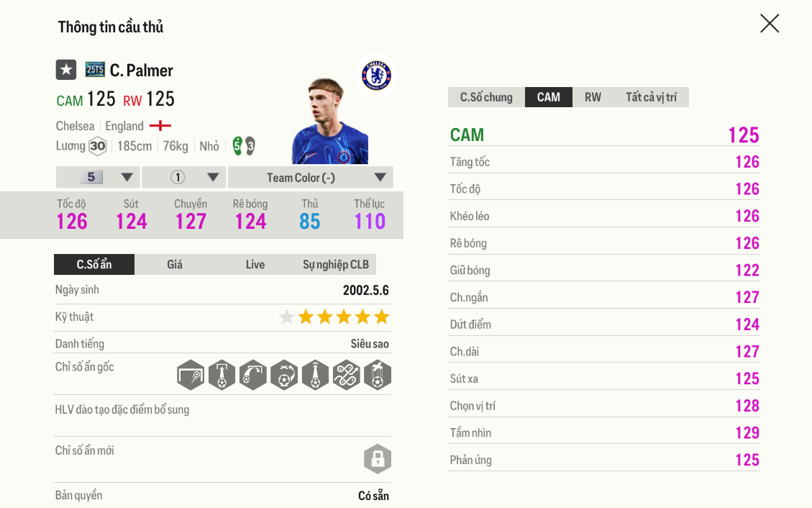Click the gray right foot rating icon
Image resolution: width=812 pixels, height=508 pixels.
click(250, 146)
